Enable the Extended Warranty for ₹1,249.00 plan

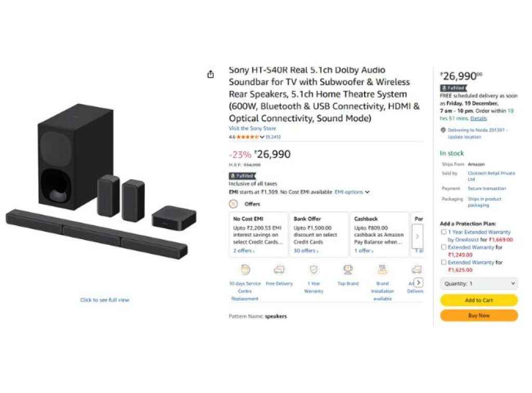444,247
